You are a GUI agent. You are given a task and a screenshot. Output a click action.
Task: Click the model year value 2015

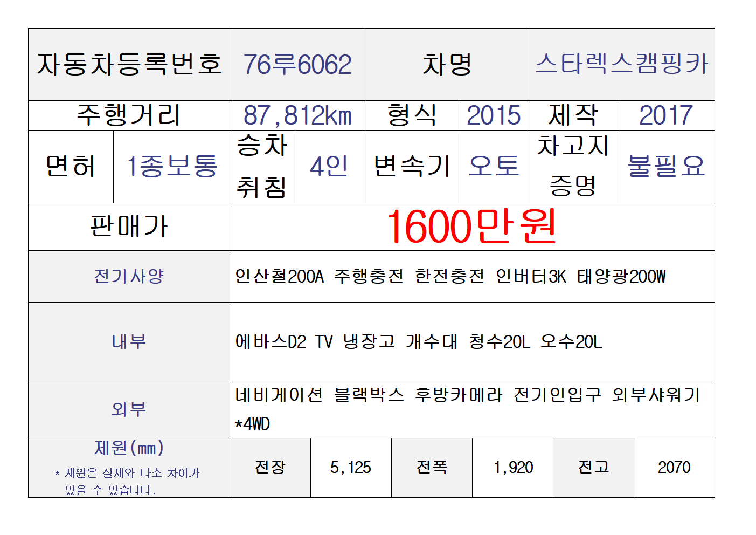pyautogui.click(x=493, y=115)
